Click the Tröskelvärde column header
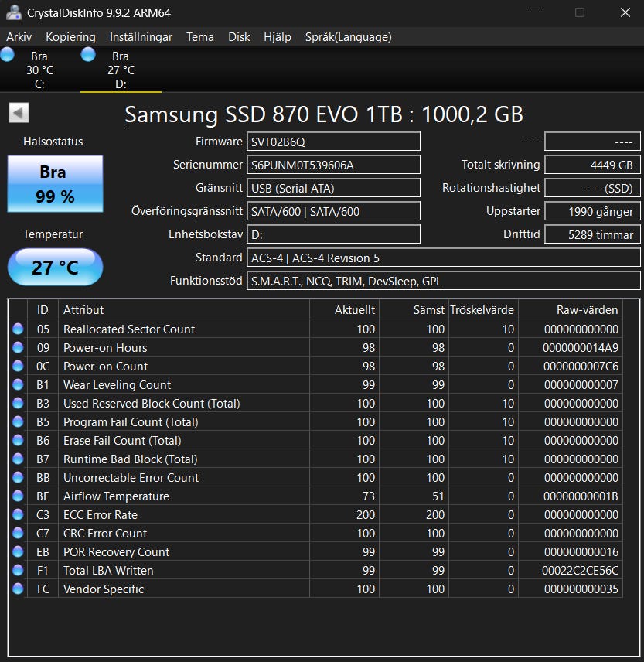644x662 pixels. tap(483, 310)
